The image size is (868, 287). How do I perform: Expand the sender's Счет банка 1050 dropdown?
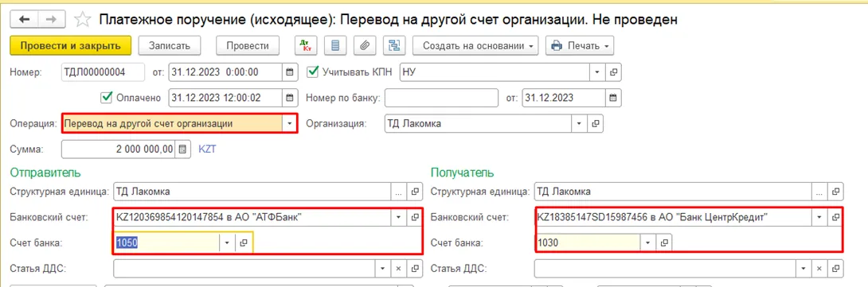pyautogui.click(x=228, y=242)
